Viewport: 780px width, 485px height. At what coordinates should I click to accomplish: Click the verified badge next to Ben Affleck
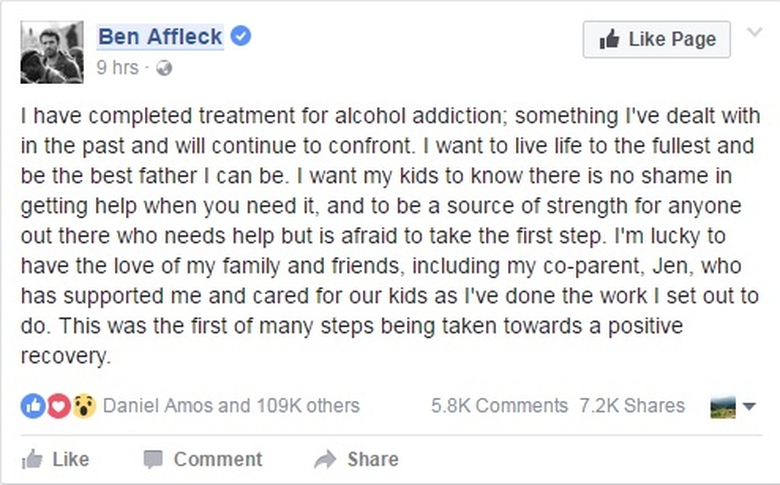241,37
